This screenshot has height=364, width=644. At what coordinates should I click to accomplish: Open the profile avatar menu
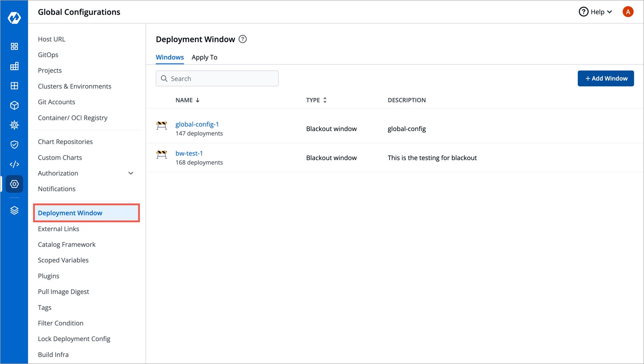(628, 12)
